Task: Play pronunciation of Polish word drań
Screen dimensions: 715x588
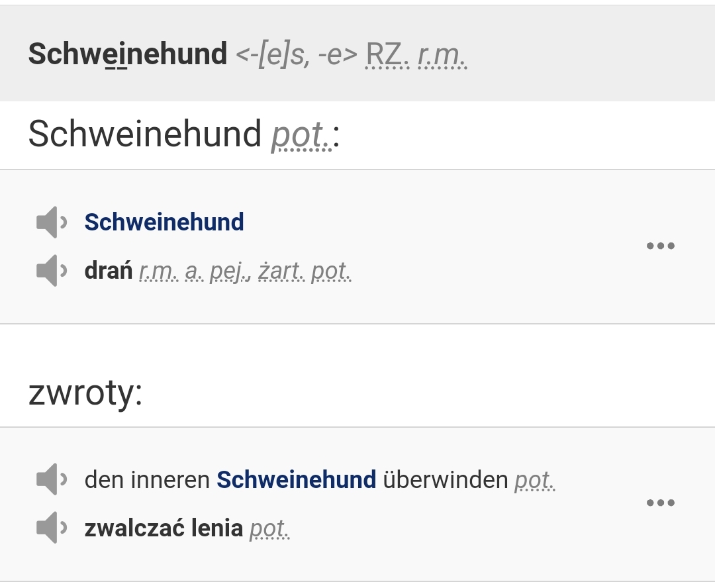Action: [x=52, y=271]
